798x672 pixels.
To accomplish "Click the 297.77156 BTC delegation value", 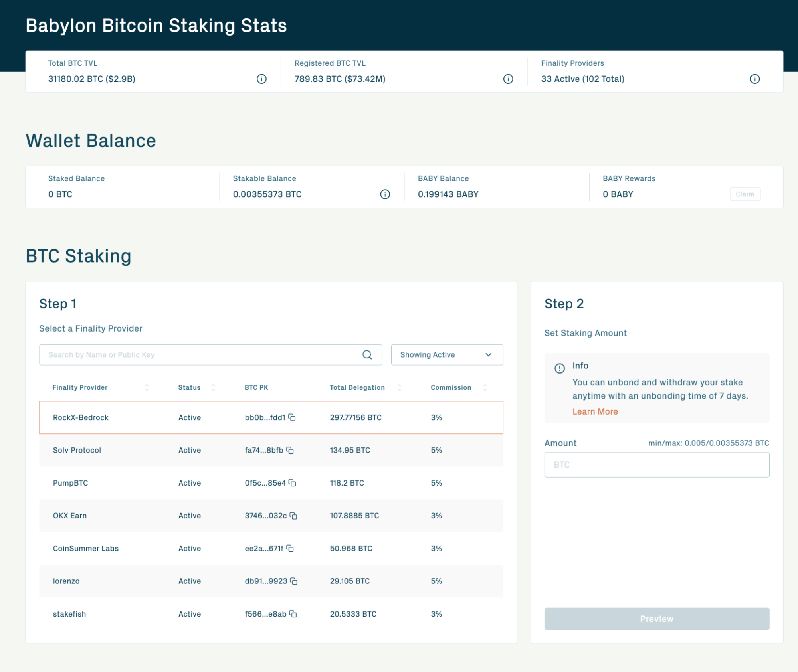I will tap(356, 417).
